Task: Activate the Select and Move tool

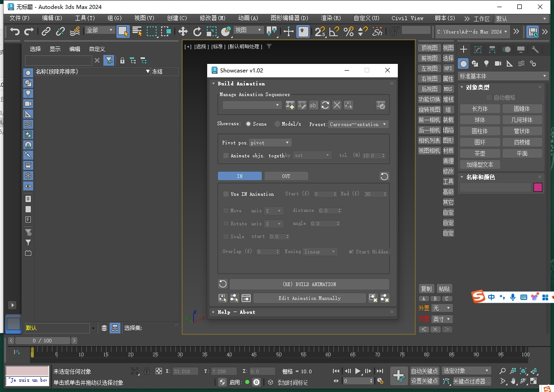Action: click(x=183, y=31)
